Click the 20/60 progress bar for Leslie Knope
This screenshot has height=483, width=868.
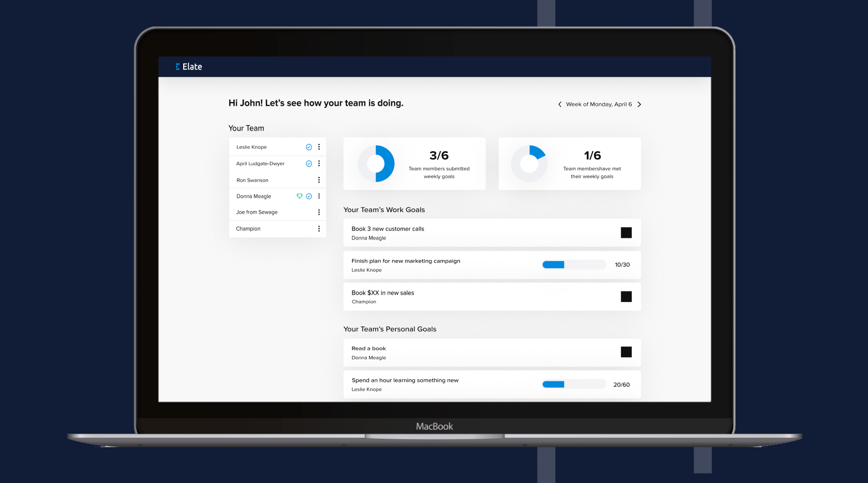click(573, 384)
